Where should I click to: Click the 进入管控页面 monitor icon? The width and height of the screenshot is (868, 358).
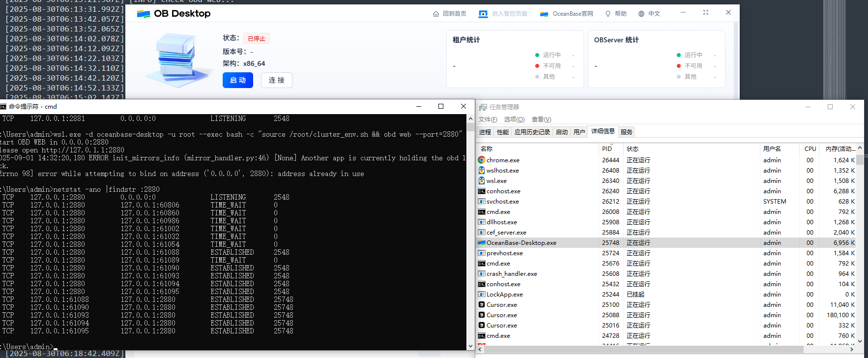pos(483,14)
